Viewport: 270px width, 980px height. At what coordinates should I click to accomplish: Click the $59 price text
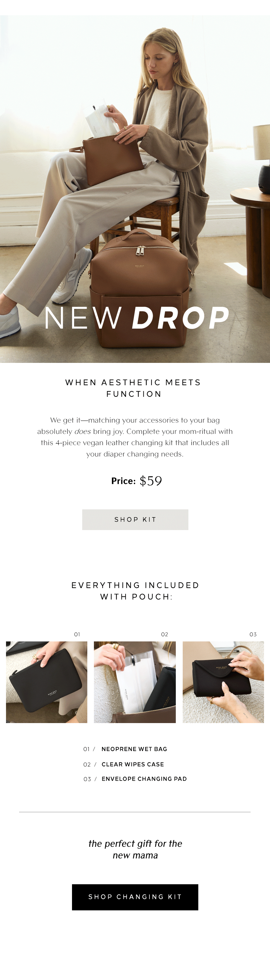151,481
